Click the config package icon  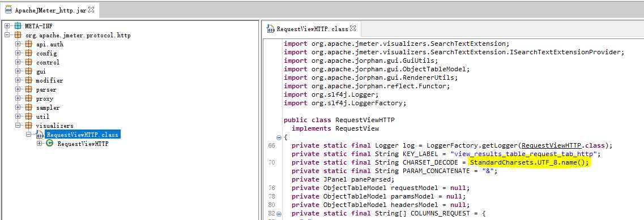pyautogui.click(x=28, y=53)
